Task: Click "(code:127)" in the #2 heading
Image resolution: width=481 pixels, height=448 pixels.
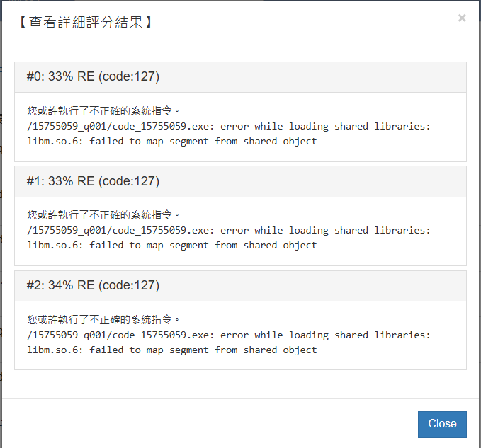Action: coord(129,286)
